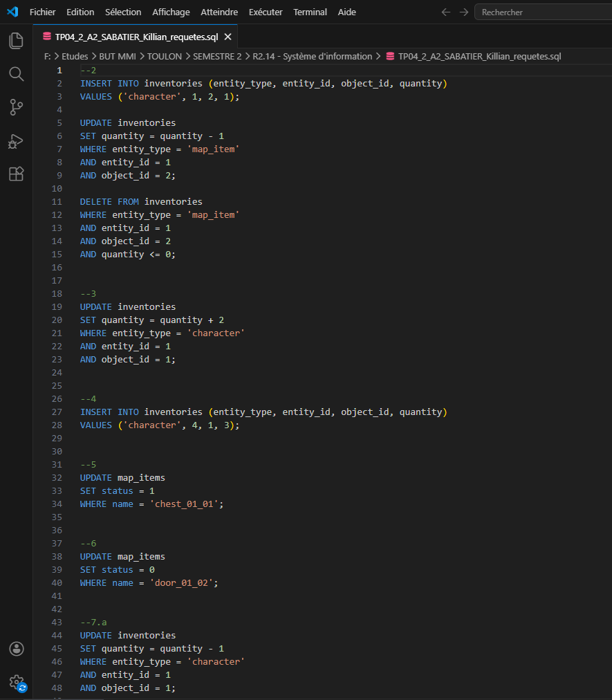The height and width of the screenshot is (700, 612).
Task: Open the Source Control view
Action: pos(16,107)
